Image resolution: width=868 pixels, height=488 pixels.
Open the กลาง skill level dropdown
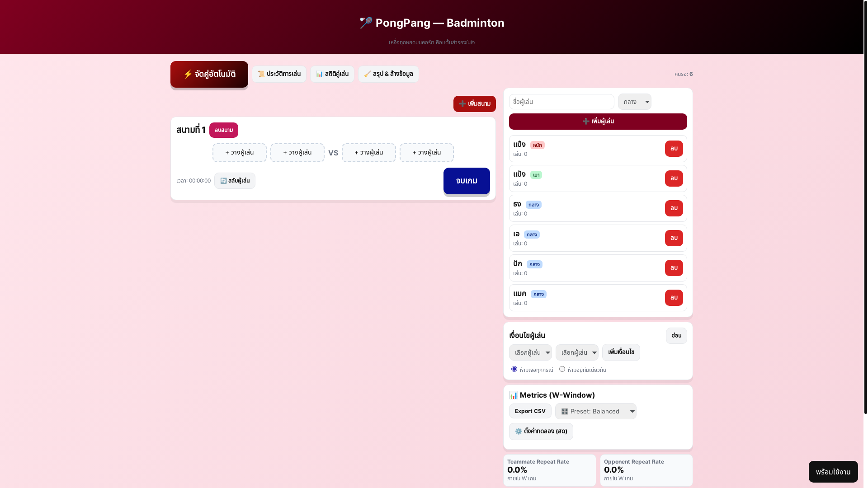tap(634, 102)
